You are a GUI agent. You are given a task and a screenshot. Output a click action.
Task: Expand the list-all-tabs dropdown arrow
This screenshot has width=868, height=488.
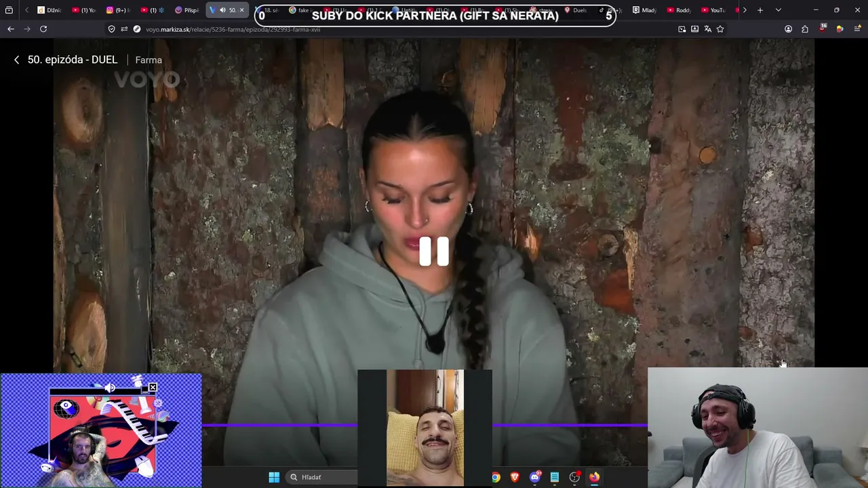(778, 10)
